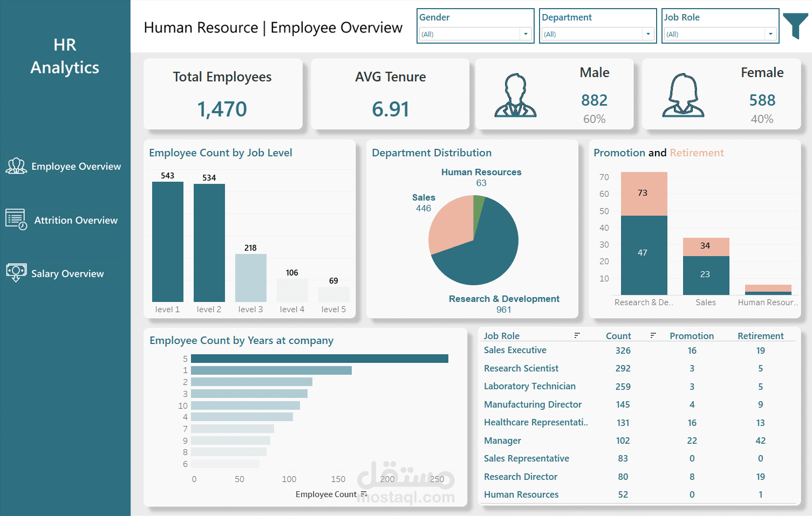Click Research & Development promotion segment 47
This screenshot has height=516, width=812.
click(x=644, y=255)
